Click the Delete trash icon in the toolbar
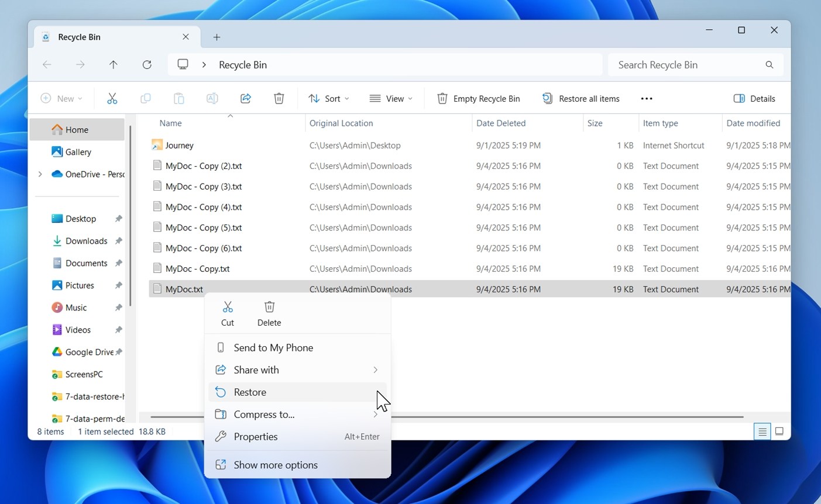821x504 pixels. coord(279,98)
